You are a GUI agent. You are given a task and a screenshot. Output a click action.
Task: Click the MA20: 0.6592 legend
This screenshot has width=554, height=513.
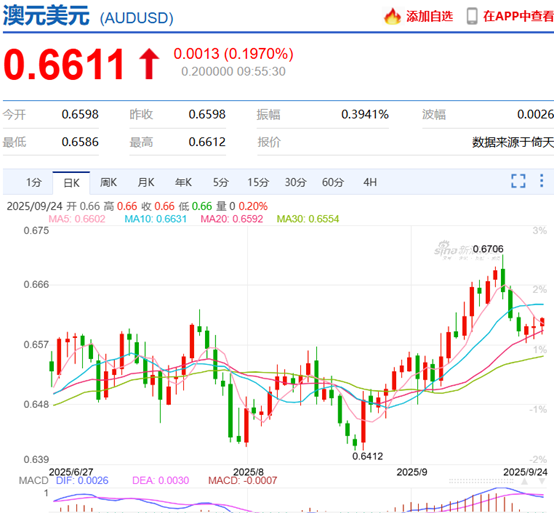tap(232, 219)
